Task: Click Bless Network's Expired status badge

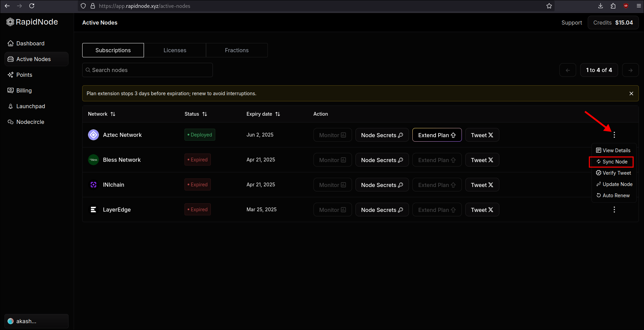Action: pos(197,160)
